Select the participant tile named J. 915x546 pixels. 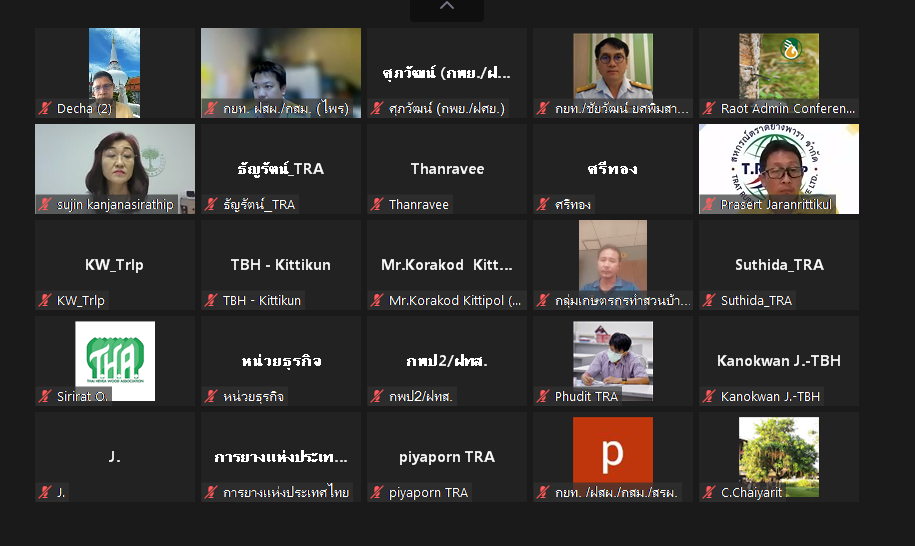[x=115, y=457]
